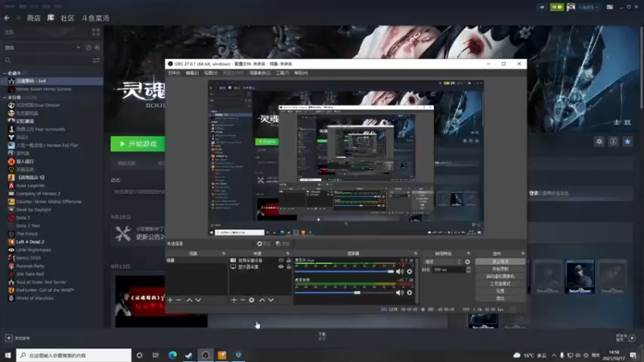The width and height of the screenshot is (644, 362).
Task: Open source properties gear in Sources panel
Action: [x=252, y=300]
